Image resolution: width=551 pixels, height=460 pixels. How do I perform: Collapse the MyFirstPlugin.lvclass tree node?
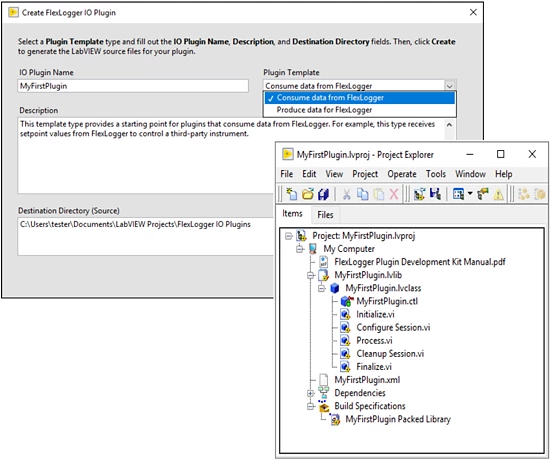[x=322, y=289]
